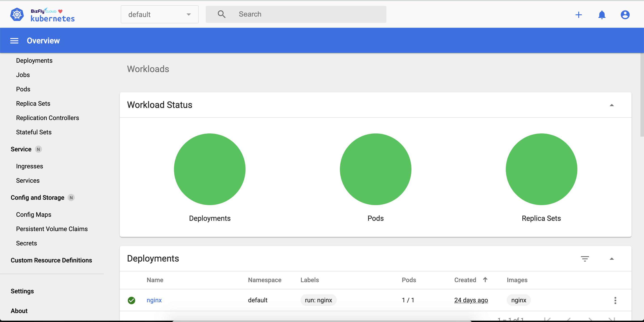Select the Config and Storage section
The height and width of the screenshot is (322, 644).
(38, 197)
